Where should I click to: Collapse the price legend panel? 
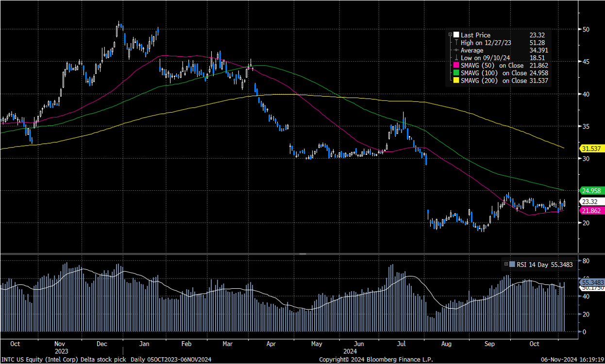(x=451, y=34)
